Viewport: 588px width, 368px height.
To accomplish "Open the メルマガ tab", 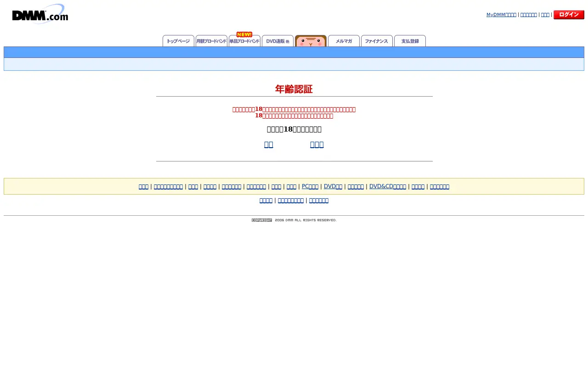I will pos(344,41).
